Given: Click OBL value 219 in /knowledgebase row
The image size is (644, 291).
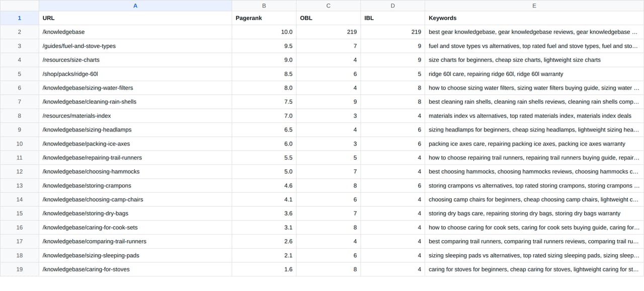Looking at the screenshot, I should click(x=329, y=32).
